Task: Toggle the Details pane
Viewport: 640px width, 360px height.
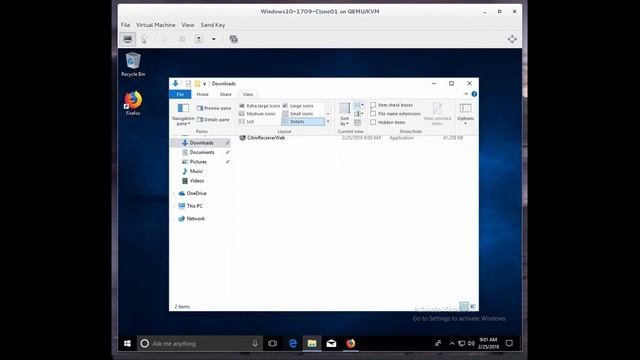Action: point(213,120)
